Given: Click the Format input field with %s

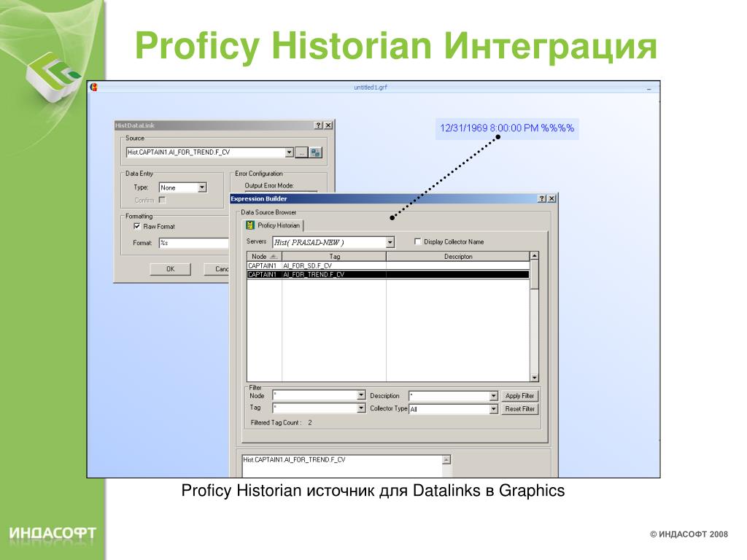Looking at the screenshot, I should 194,243.
